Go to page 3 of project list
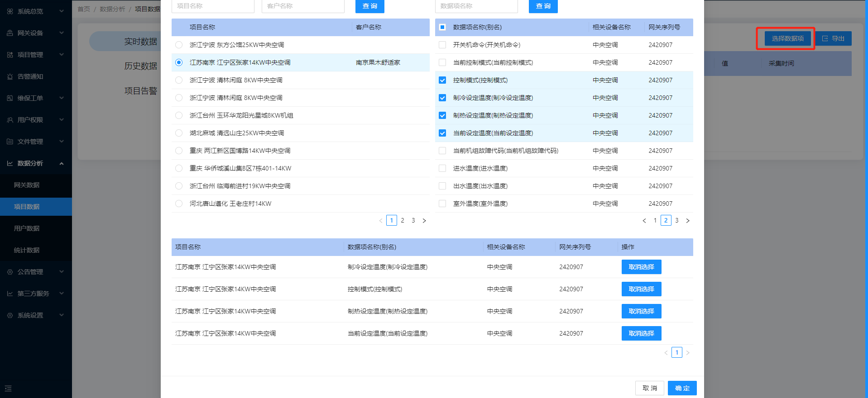This screenshot has height=398, width=868. (x=413, y=221)
